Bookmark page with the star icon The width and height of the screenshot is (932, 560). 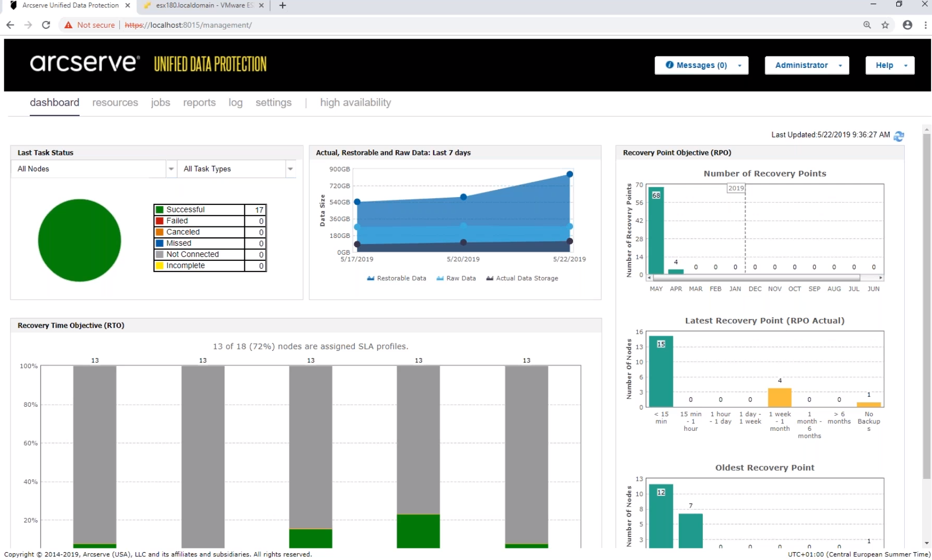pyautogui.click(x=885, y=25)
